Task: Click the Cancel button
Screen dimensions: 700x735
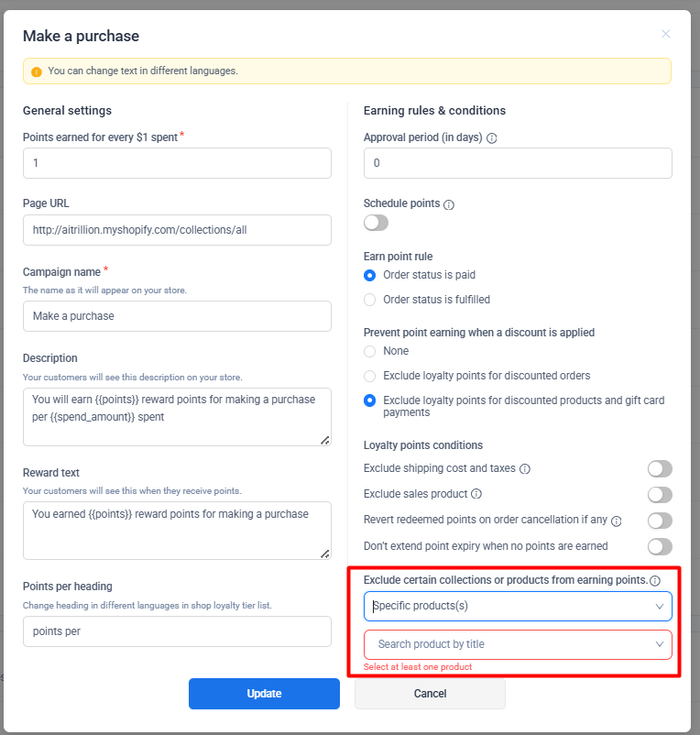Action: pos(430,694)
